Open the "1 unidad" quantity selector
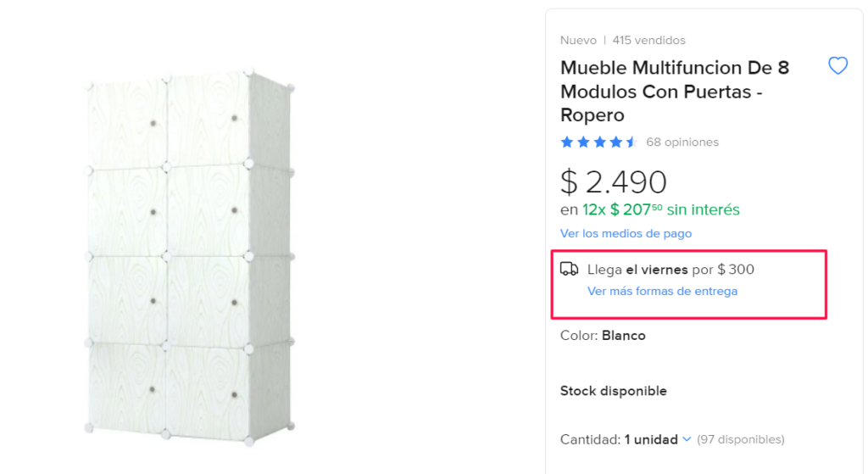The width and height of the screenshot is (868, 474). [651, 439]
